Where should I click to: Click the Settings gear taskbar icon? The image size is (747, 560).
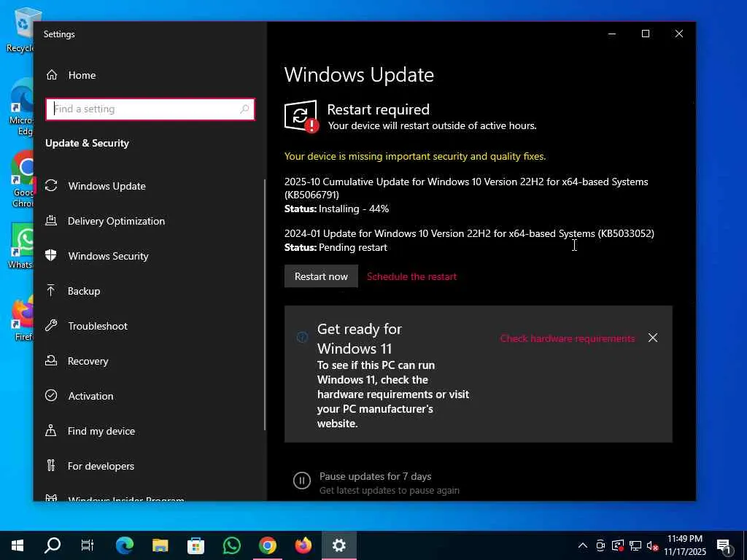click(x=338, y=545)
